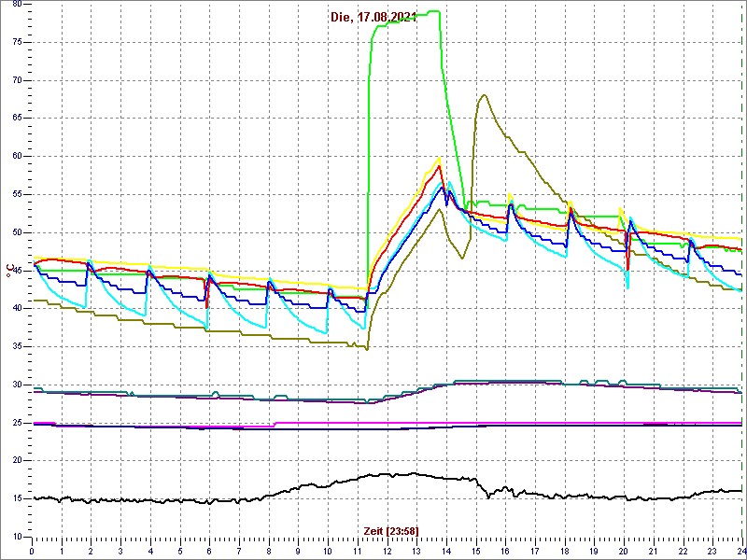The image size is (747, 560).
Task: Click hour 6 on the time axis
Action: [209, 551]
